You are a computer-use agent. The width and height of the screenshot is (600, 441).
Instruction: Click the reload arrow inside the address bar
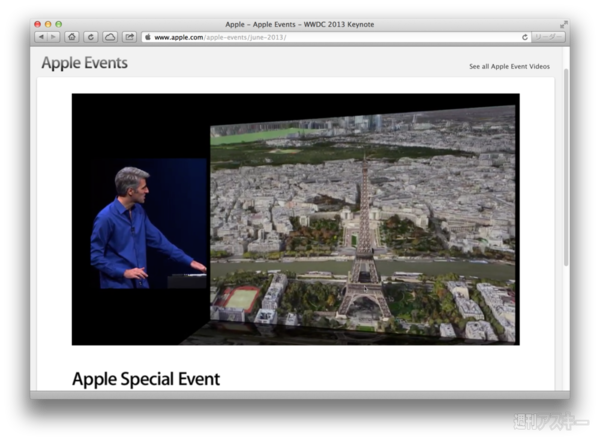525,37
